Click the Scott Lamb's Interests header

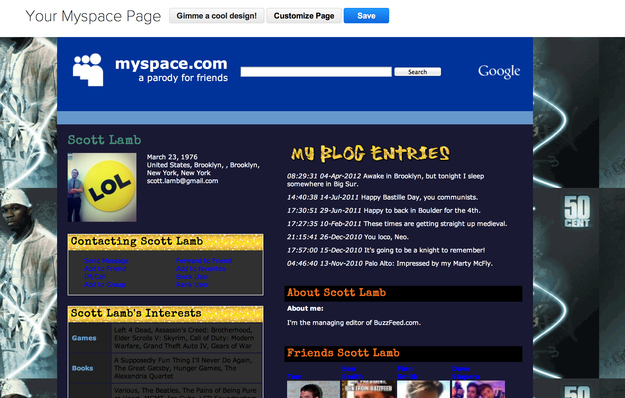click(x=165, y=314)
